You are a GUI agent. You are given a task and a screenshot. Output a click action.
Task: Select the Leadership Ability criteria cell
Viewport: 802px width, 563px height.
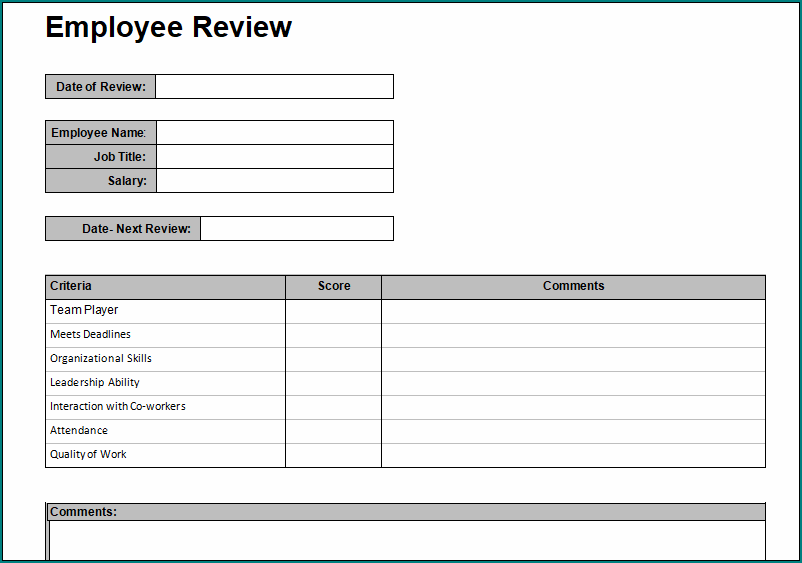[165, 384]
